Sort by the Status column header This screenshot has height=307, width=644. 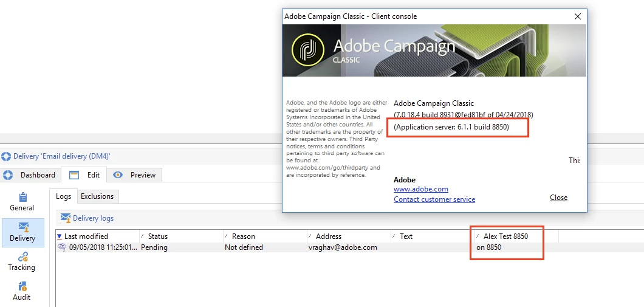pyautogui.click(x=181, y=236)
